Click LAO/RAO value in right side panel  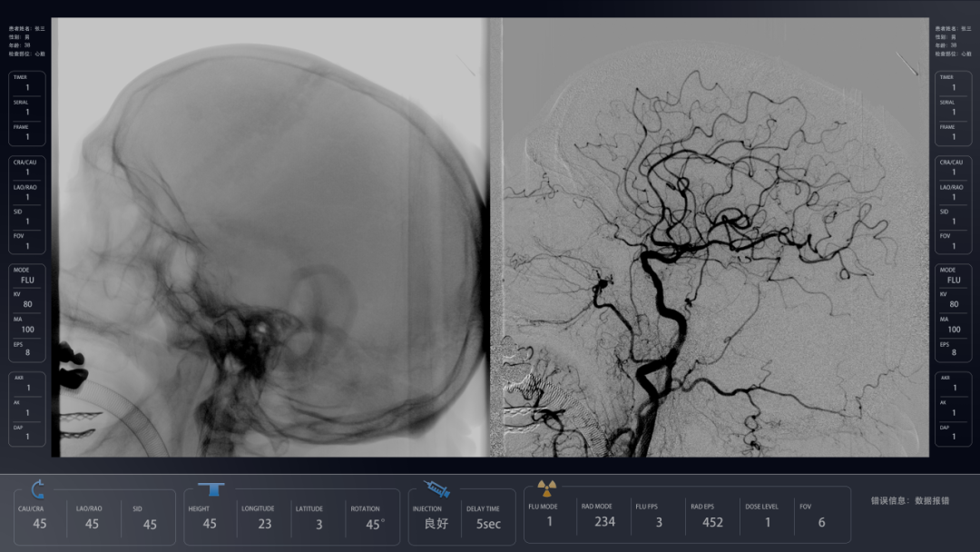tap(954, 197)
